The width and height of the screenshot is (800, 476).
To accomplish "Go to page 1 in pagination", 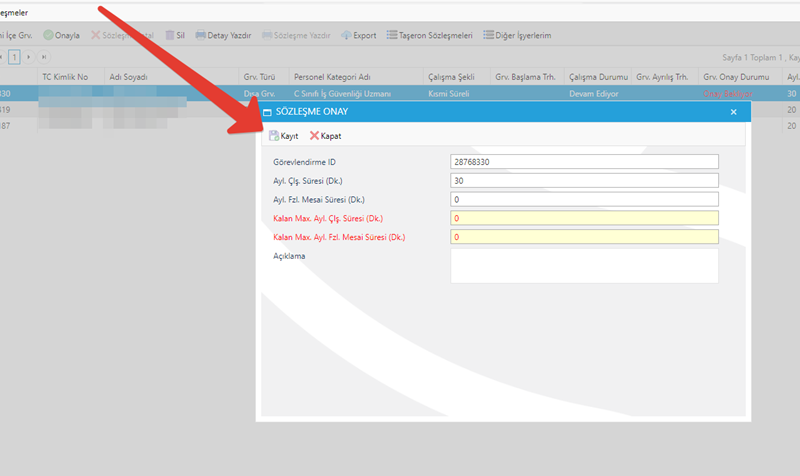I will pos(15,57).
